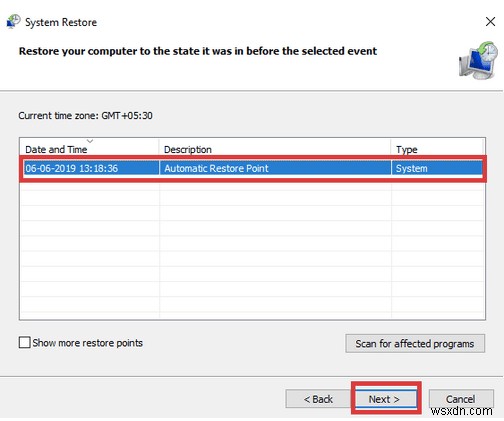Click the System type cell
The image size is (504, 421).
(412, 168)
